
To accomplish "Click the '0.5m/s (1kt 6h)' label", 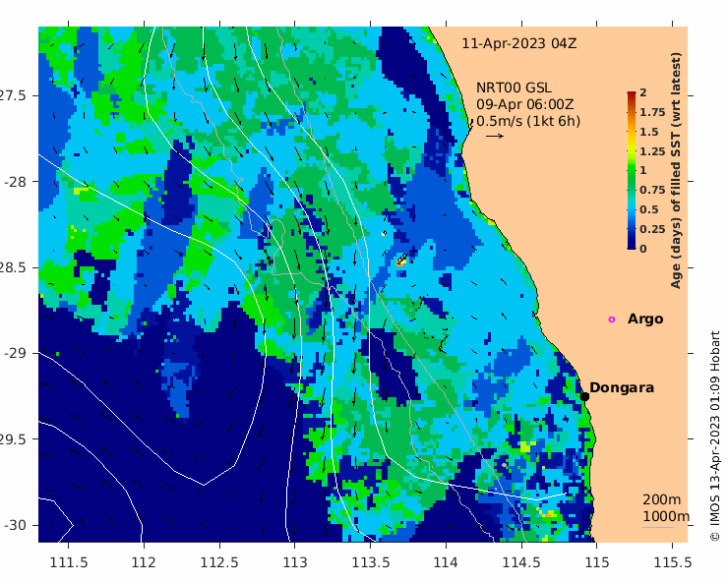I will (x=528, y=121).
